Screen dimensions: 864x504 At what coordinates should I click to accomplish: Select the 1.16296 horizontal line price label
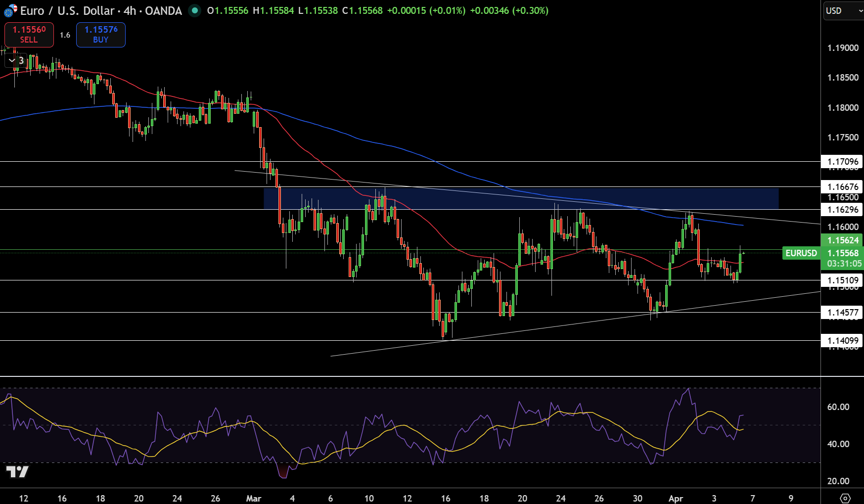(842, 209)
